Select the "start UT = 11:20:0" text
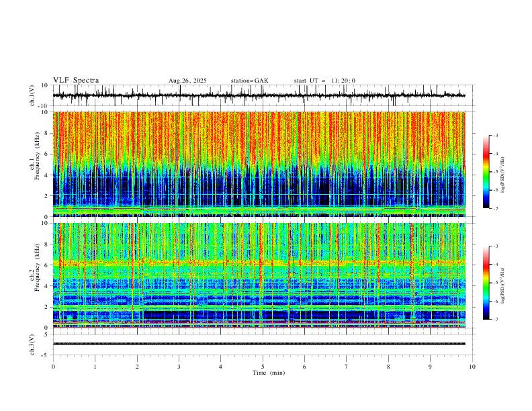The width and height of the screenshot is (532, 411). tap(324, 81)
